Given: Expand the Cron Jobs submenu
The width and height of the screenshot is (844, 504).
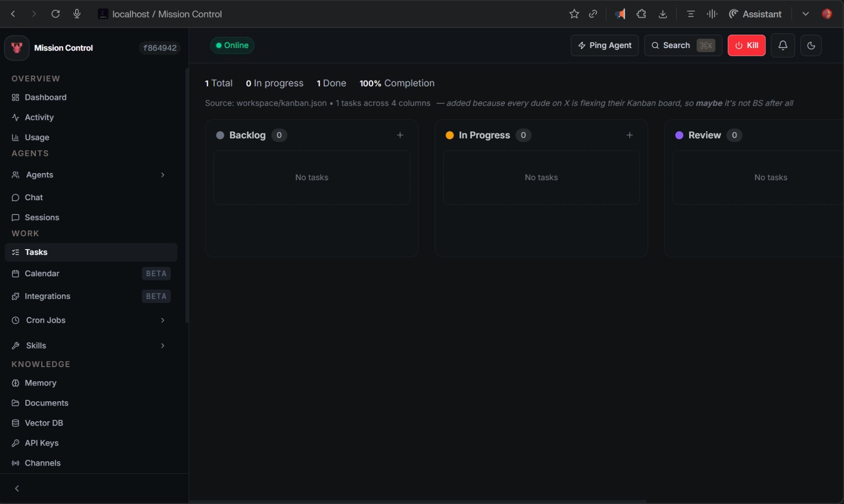Looking at the screenshot, I should coord(163,320).
